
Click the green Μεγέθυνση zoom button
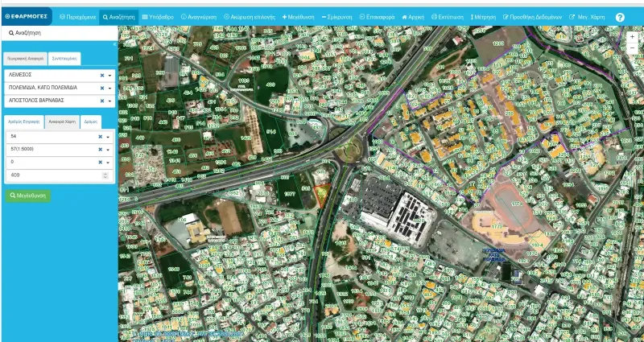coord(28,196)
